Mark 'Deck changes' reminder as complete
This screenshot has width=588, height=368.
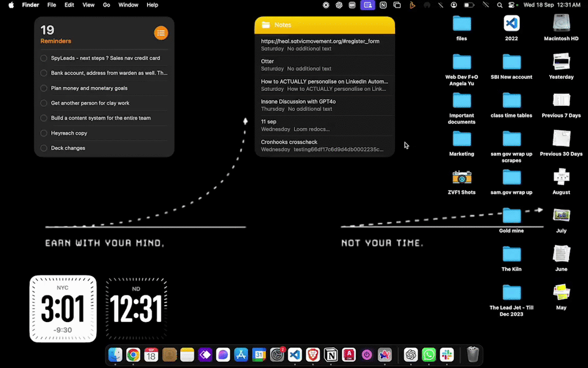tap(44, 148)
